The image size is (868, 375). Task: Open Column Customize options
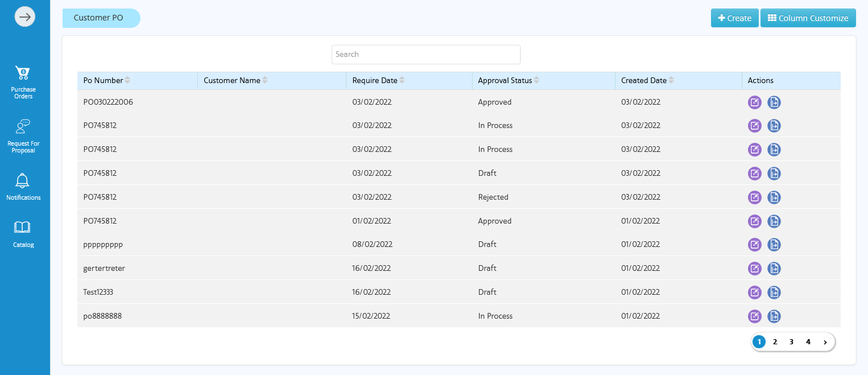coord(808,18)
